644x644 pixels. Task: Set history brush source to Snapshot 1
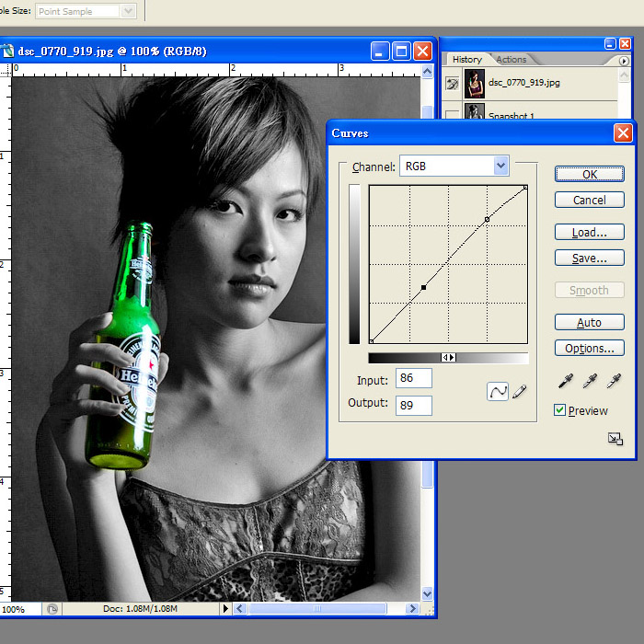tap(452, 115)
